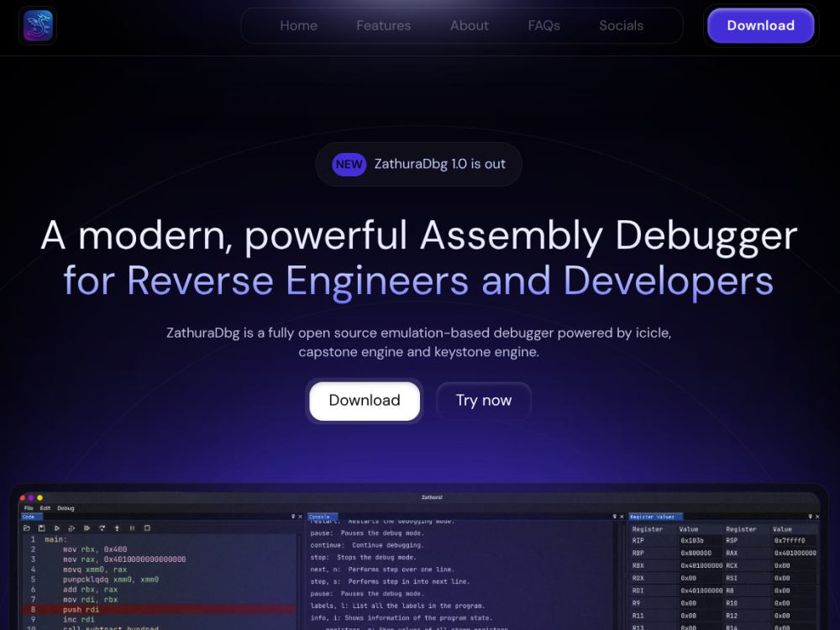Click the RIP value field 0x103b

point(699,540)
